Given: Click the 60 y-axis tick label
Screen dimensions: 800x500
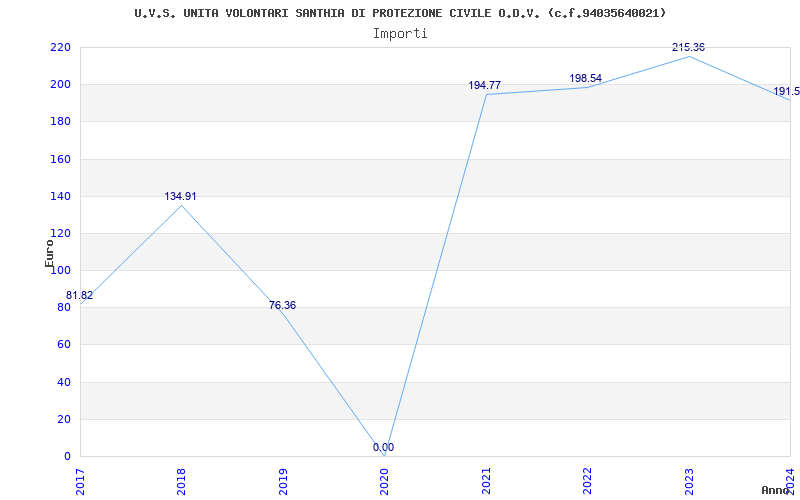Looking at the screenshot, I should pos(64,345).
